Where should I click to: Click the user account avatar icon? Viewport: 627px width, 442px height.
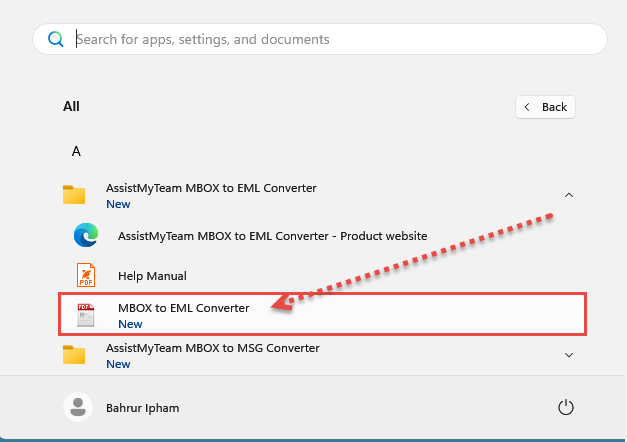pyautogui.click(x=77, y=407)
